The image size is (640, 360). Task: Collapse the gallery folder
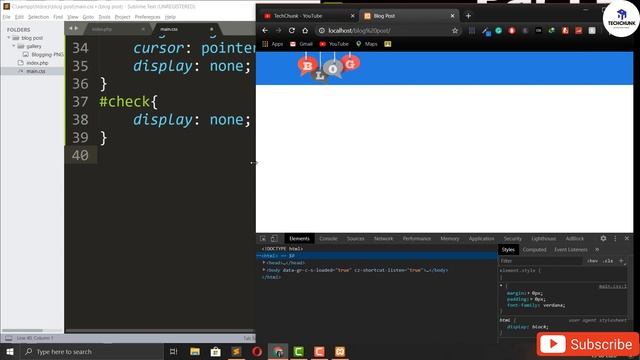pos(13,46)
